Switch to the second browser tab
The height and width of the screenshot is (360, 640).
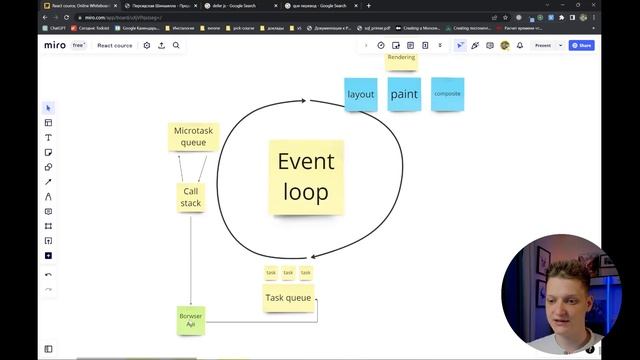(160, 6)
